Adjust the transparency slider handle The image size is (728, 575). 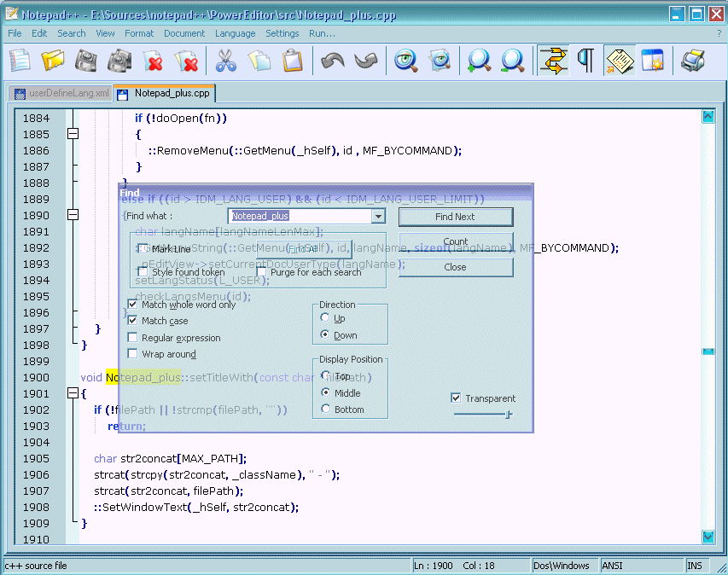pos(509,414)
